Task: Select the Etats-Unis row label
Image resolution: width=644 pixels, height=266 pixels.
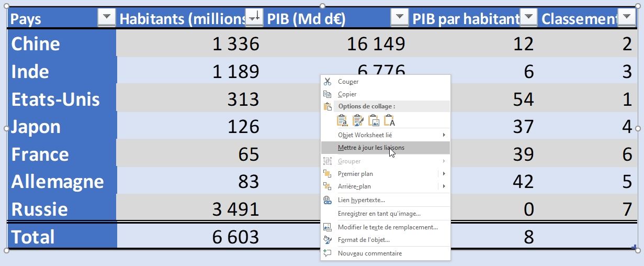Action: (55, 99)
